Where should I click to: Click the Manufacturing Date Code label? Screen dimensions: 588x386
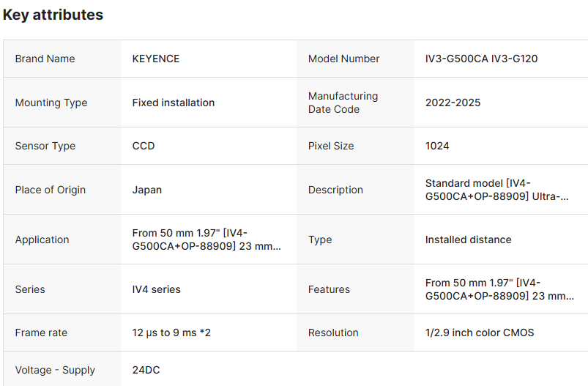343,103
